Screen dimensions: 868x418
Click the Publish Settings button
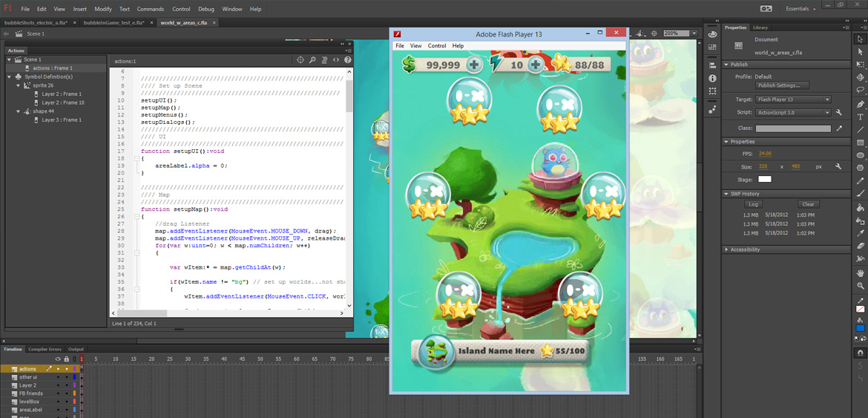click(783, 85)
